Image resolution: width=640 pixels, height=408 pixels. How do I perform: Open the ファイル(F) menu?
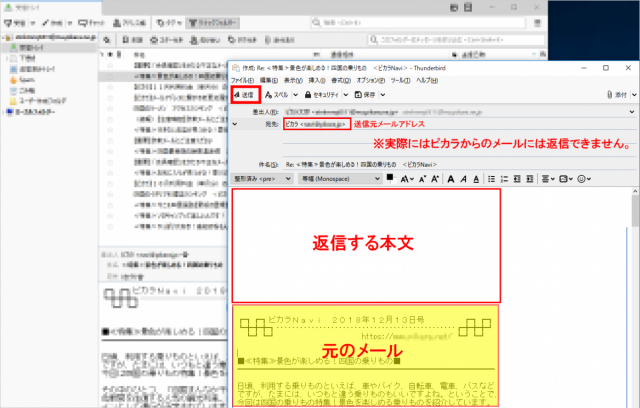tap(243, 79)
